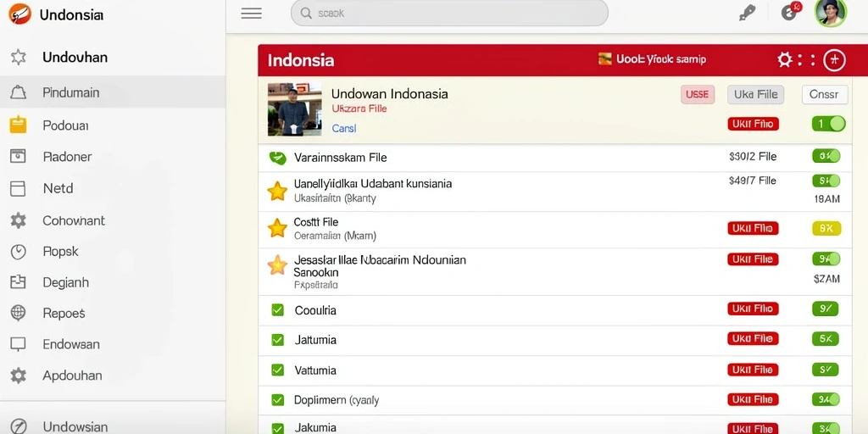Click the star on Costti File row

[277, 227]
